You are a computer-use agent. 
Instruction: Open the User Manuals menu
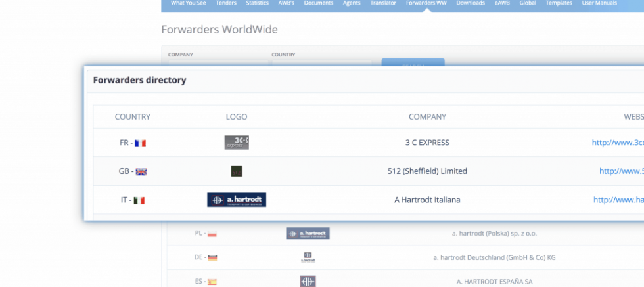(598, 3)
